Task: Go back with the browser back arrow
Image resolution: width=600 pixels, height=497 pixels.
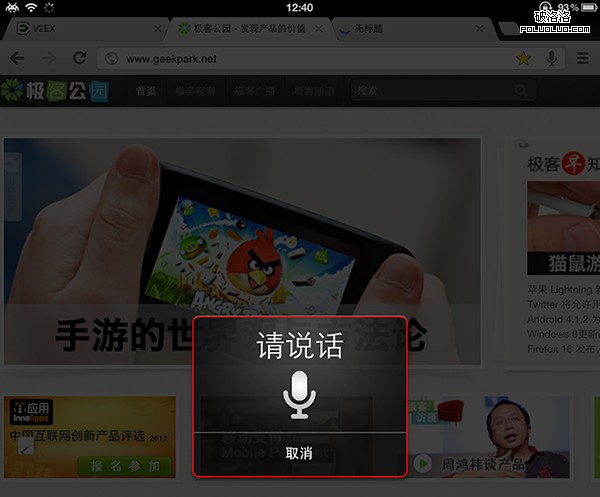Action: coord(17,59)
